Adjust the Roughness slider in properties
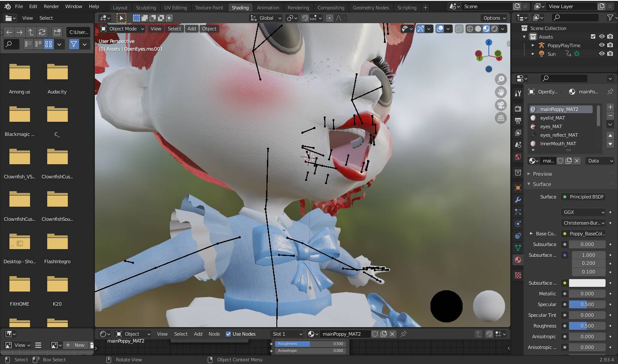Image resolution: width=618 pixels, height=364 pixels. [587, 326]
